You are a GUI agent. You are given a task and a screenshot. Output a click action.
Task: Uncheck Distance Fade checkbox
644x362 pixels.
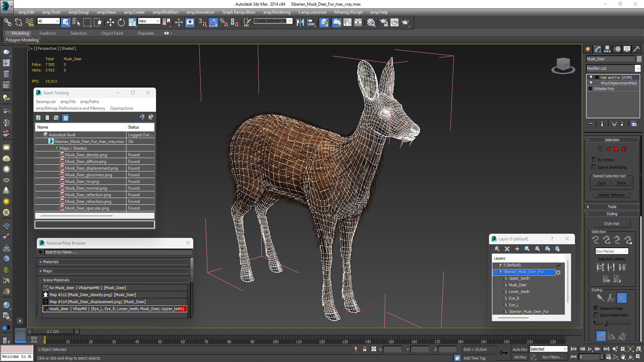click(x=596, y=308)
